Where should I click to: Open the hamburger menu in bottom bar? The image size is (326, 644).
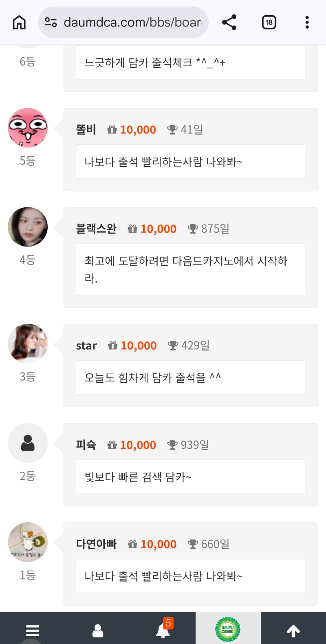(x=33, y=631)
